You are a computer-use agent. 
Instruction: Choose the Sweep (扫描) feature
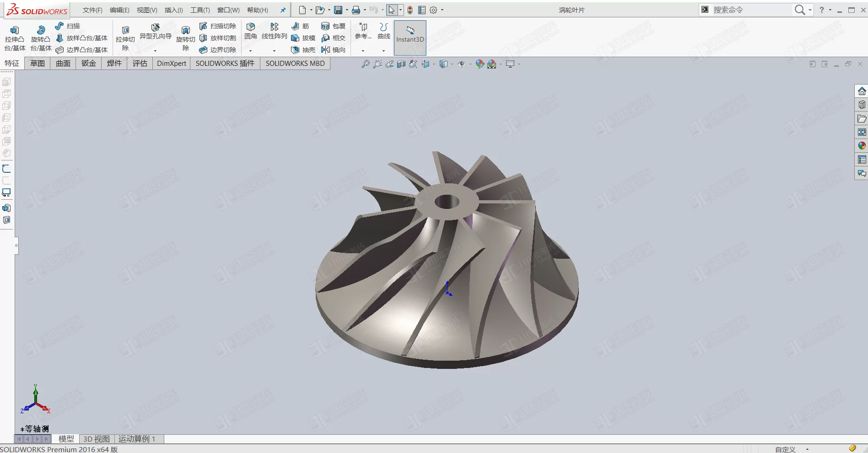pyautogui.click(x=67, y=26)
